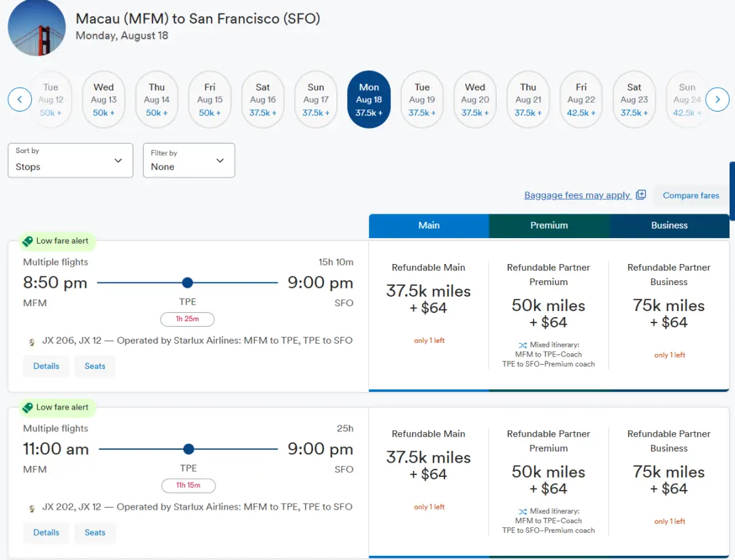The width and height of the screenshot is (735, 560).
Task: Click the Starlux logo beside JX 202
Action: pyautogui.click(x=31, y=508)
